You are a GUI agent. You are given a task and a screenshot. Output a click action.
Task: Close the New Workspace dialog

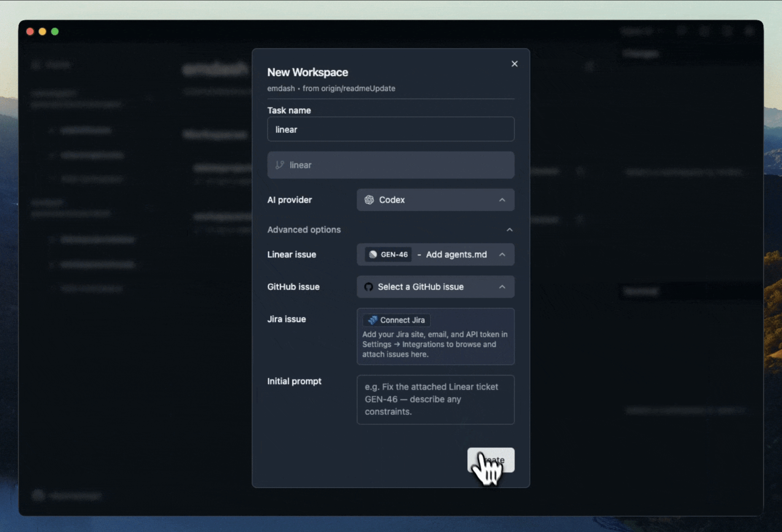pos(514,64)
